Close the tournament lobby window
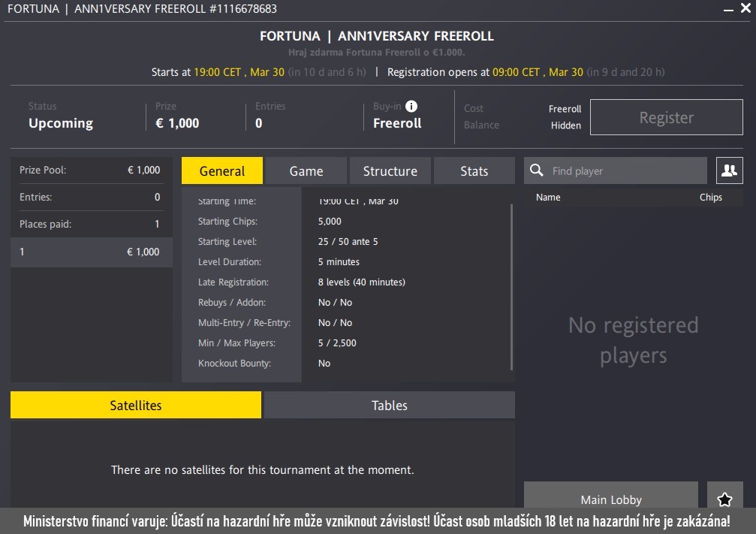The image size is (756, 534). tap(745, 8)
